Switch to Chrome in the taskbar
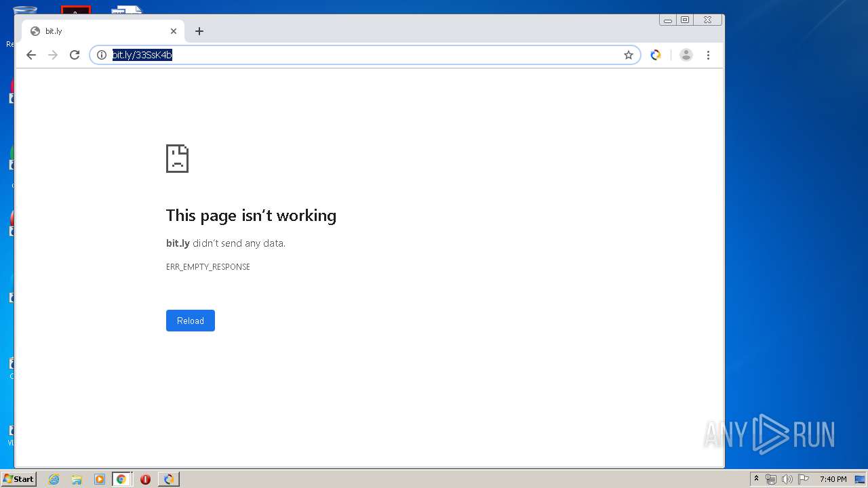The height and width of the screenshot is (488, 868). (121, 479)
